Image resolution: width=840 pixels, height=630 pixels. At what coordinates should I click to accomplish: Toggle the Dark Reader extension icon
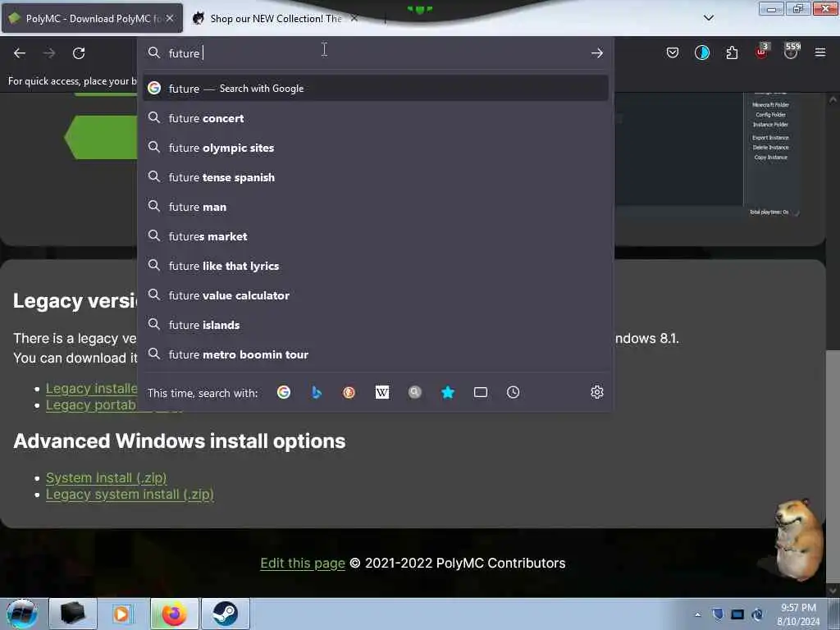pos(702,52)
